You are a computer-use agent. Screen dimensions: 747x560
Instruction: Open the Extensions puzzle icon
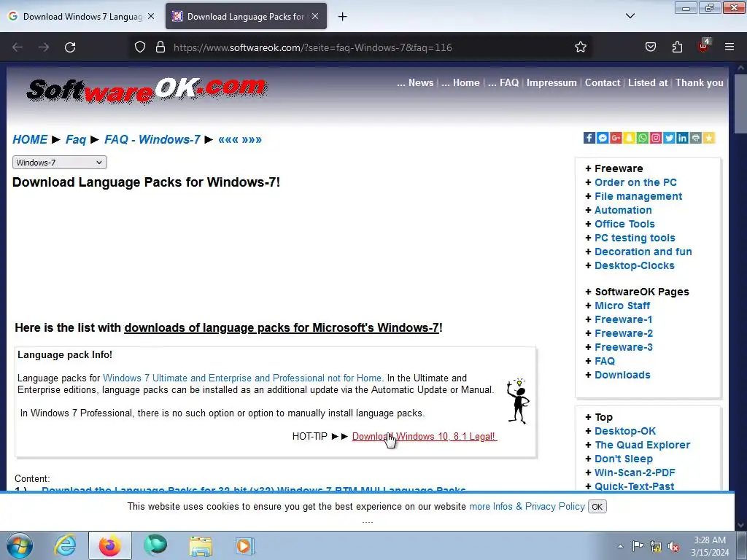[x=677, y=47]
